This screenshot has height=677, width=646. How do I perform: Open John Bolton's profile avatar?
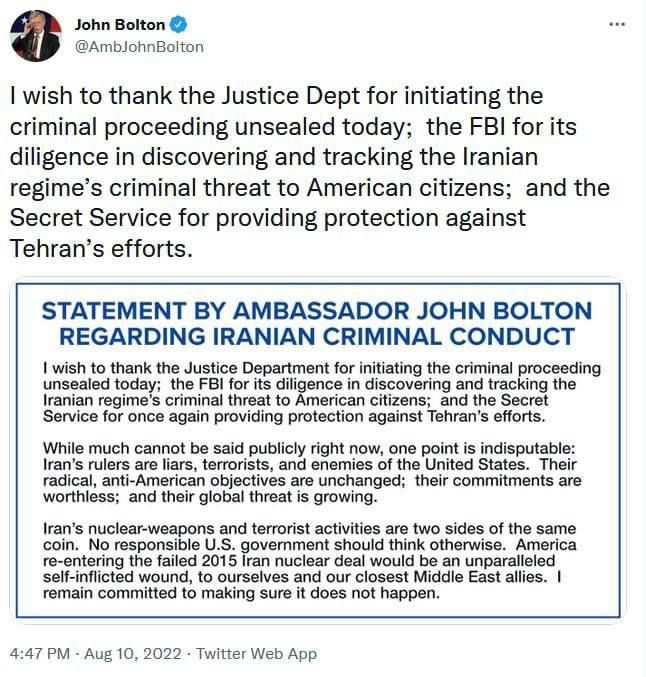click(x=35, y=36)
